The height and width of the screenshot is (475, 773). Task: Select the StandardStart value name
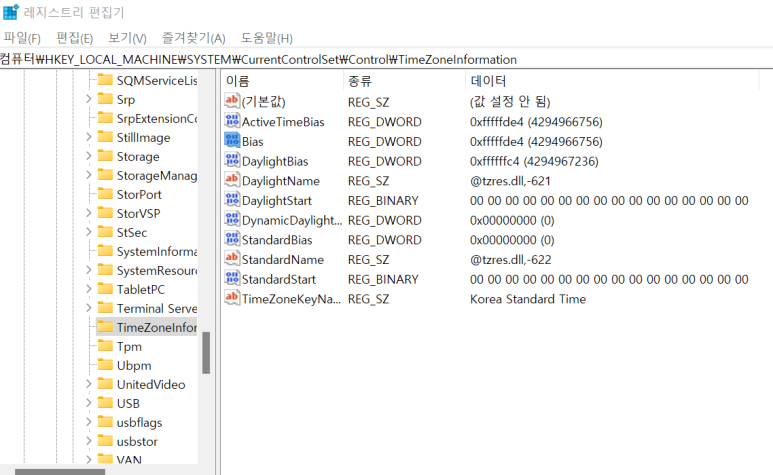click(x=279, y=279)
